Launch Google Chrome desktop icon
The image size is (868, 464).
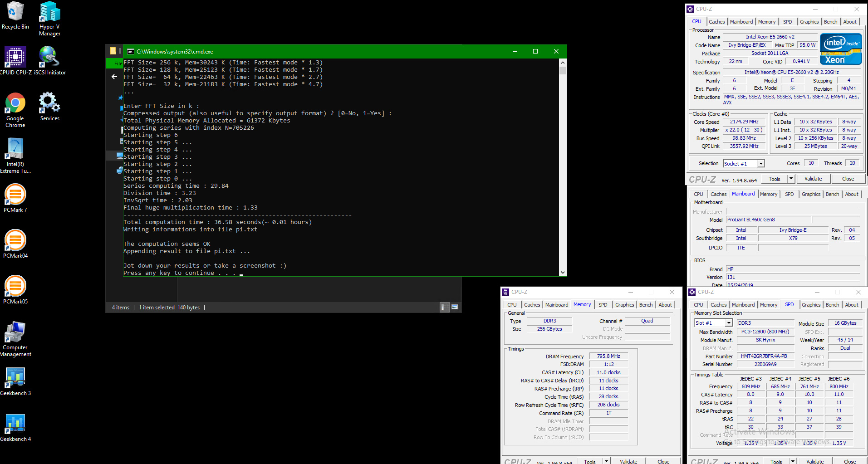tap(15, 110)
